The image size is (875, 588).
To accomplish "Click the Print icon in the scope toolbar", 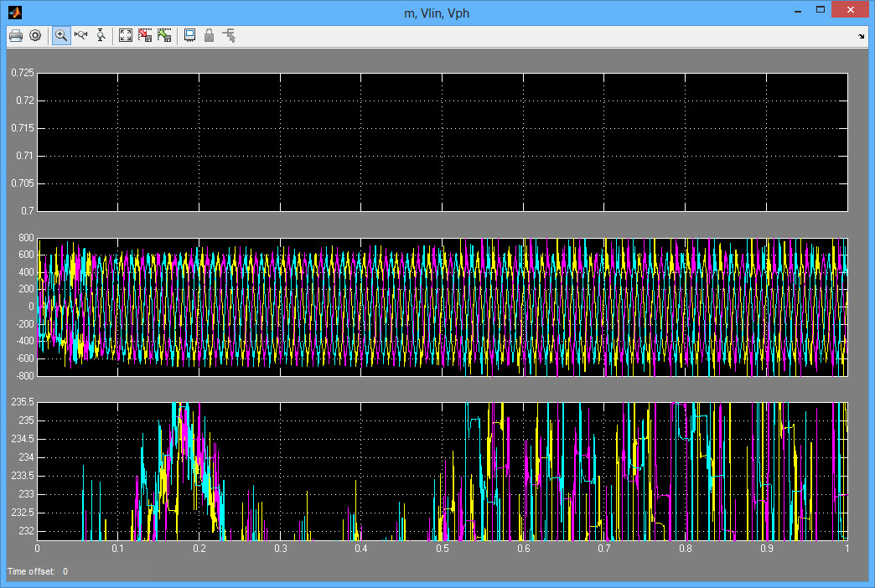I will (x=15, y=35).
